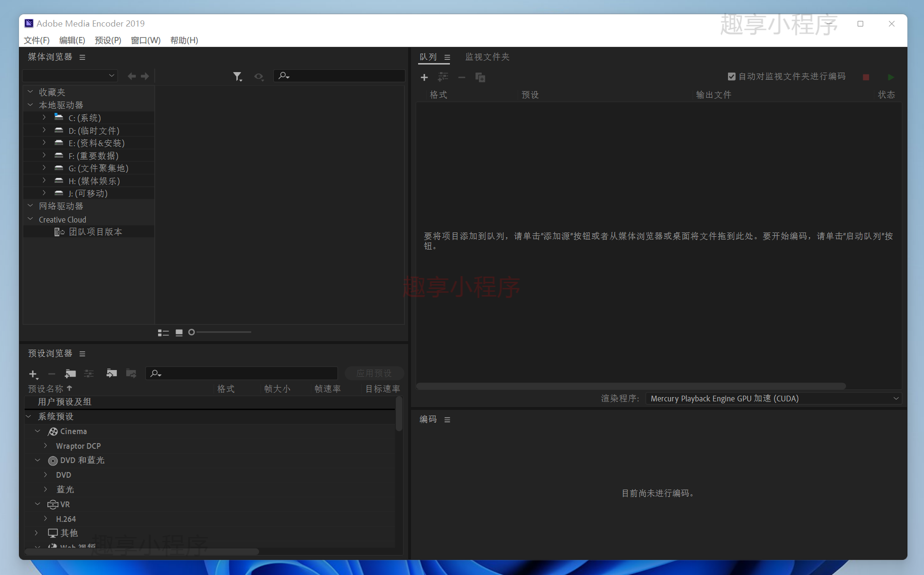The height and width of the screenshot is (575, 924).
Task: Switch media browser to list view
Action: click(163, 333)
